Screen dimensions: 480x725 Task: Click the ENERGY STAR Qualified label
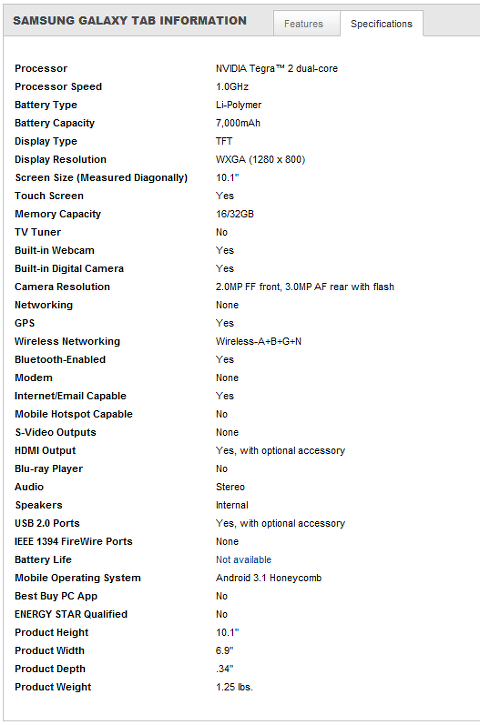tap(71, 614)
